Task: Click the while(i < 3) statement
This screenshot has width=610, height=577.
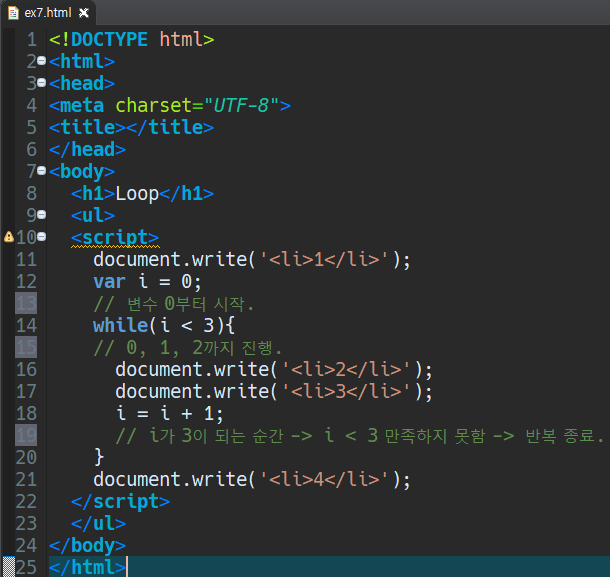Action: click(x=164, y=325)
